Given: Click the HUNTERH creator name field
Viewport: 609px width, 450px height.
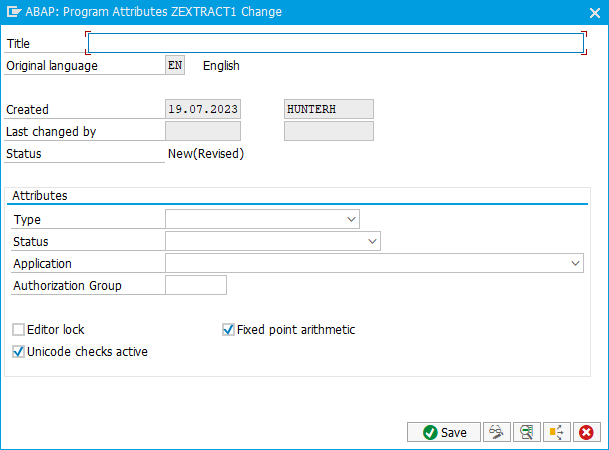Looking at the screenshot, I should point(329,109).
